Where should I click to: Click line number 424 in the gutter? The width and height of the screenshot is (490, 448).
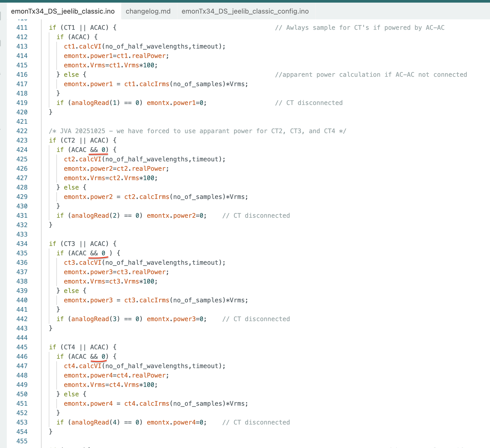point(22,150)
